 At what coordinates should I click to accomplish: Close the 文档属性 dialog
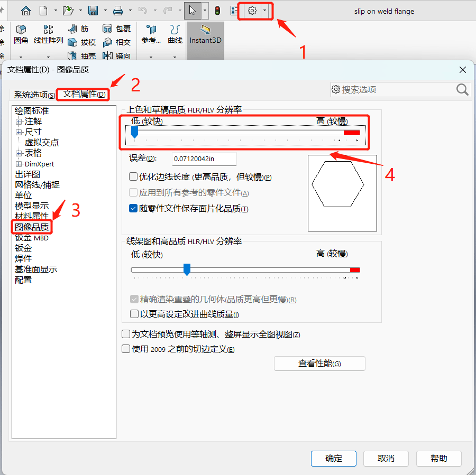[x=463, y=70]
